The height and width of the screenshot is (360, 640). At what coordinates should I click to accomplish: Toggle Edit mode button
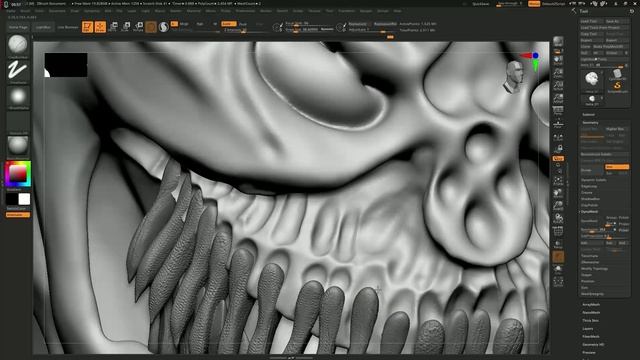point(87,27)
